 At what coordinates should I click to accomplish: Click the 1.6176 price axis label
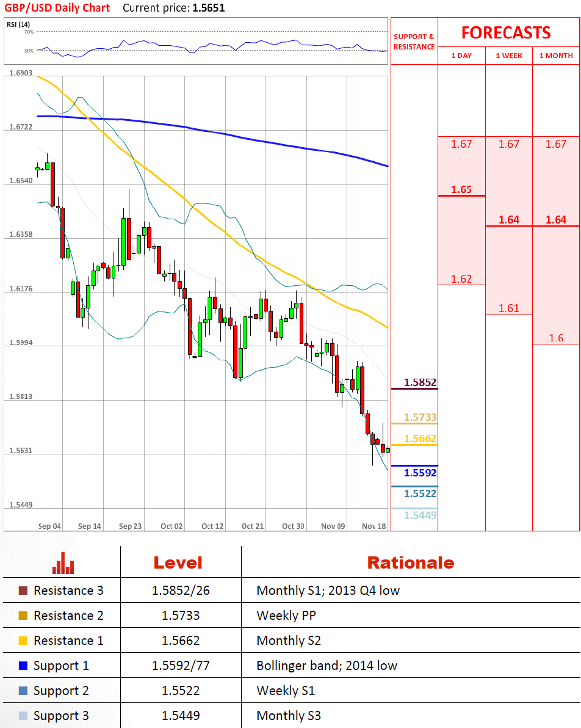pos(21,289)
